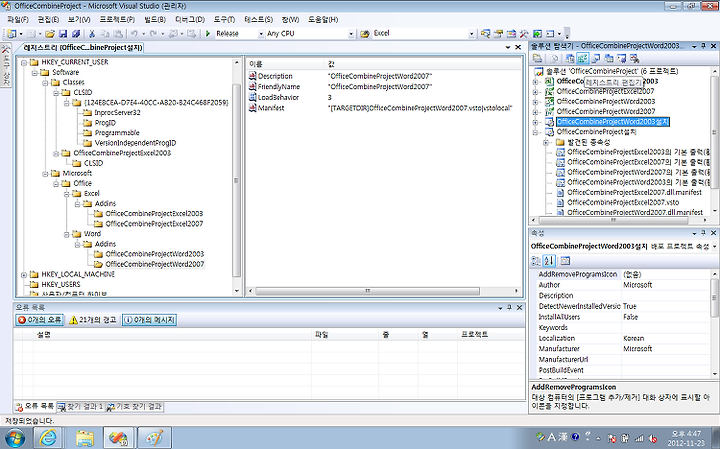720x449 pixels.
Task: Switch to the 찾기 결과 1 tab
Action: coord(81,407)
